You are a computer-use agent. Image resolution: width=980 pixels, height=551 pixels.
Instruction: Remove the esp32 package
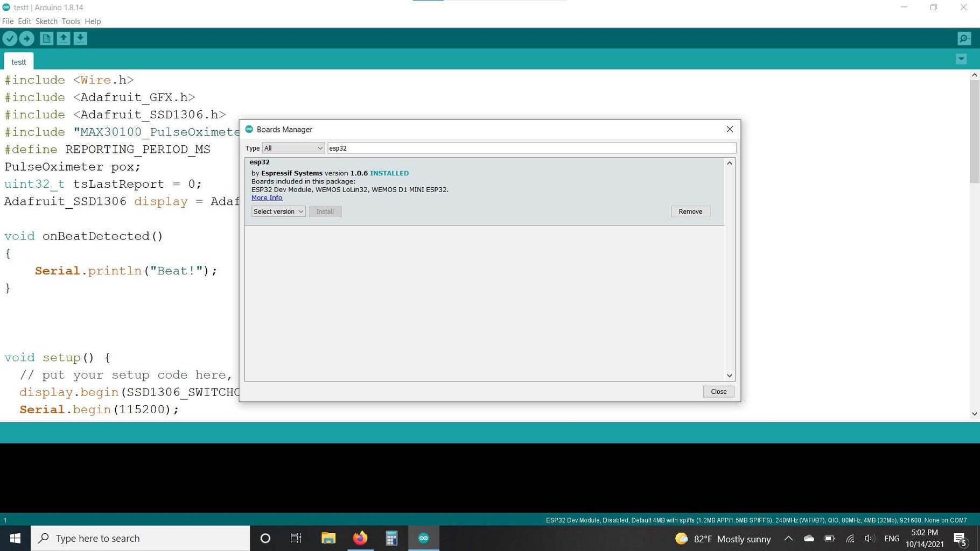click(690, 211)
